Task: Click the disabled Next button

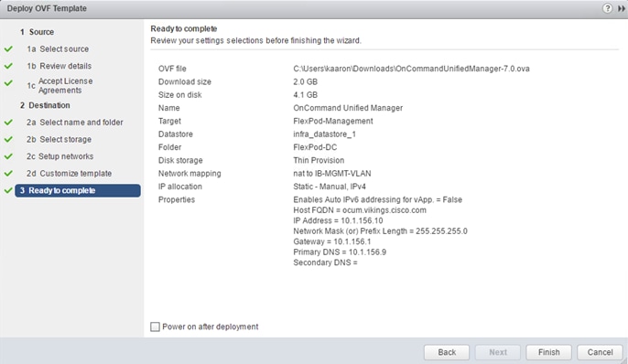Action: [x=498, y=352]
